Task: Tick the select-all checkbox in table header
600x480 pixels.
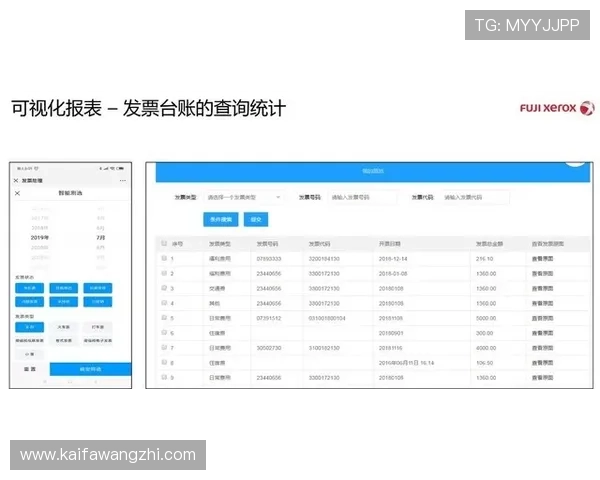Action: point(164,243)
